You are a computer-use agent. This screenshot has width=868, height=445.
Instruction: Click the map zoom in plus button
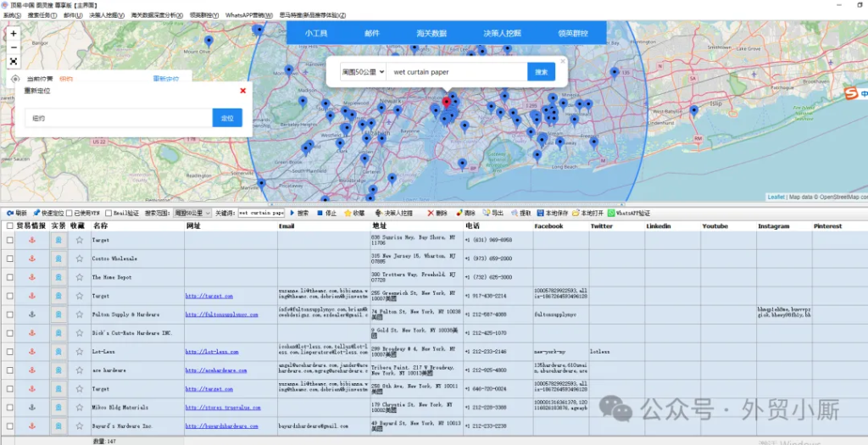(14, 34)
